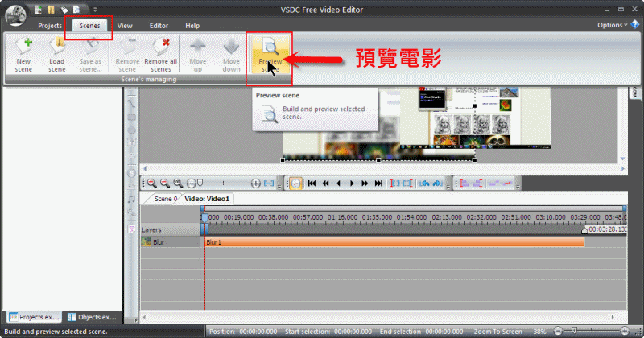Viewport: 644px width, 338px height.
Task: Click the Load scene button
Action: coord(56,55)
